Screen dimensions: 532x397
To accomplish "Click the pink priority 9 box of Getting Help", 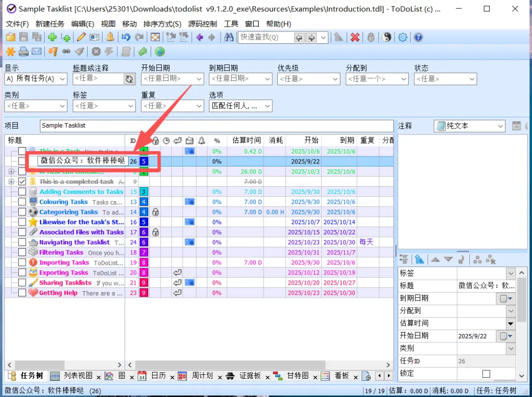I will click(144, 293).
